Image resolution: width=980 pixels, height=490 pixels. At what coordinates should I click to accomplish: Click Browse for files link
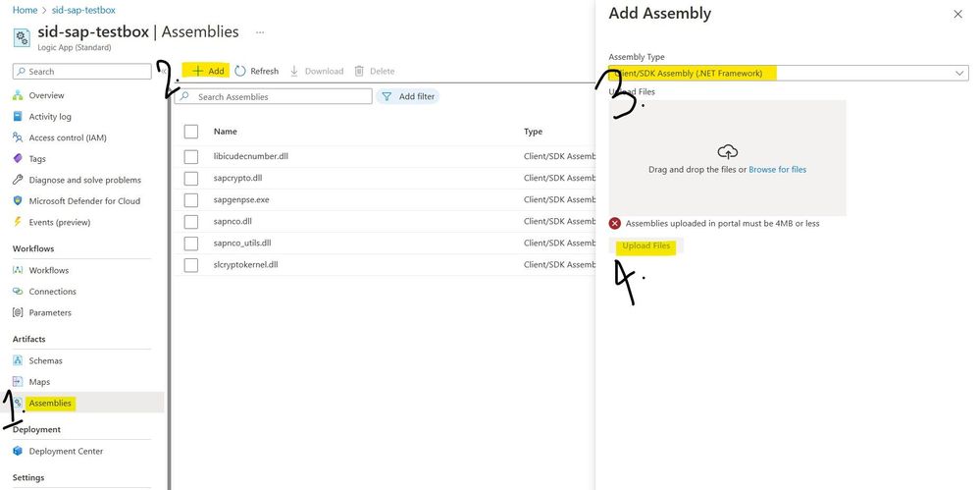pyautogui.click(x=778, y=170)
